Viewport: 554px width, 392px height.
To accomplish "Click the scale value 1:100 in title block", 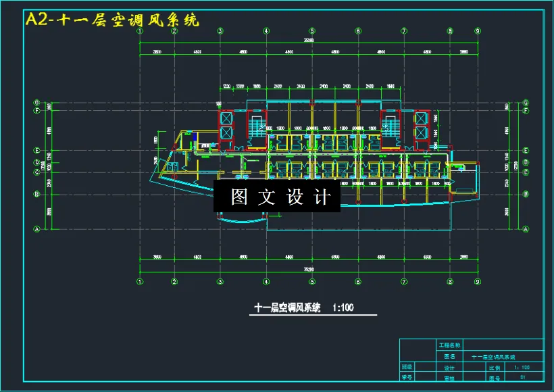I will coord(522,367).
